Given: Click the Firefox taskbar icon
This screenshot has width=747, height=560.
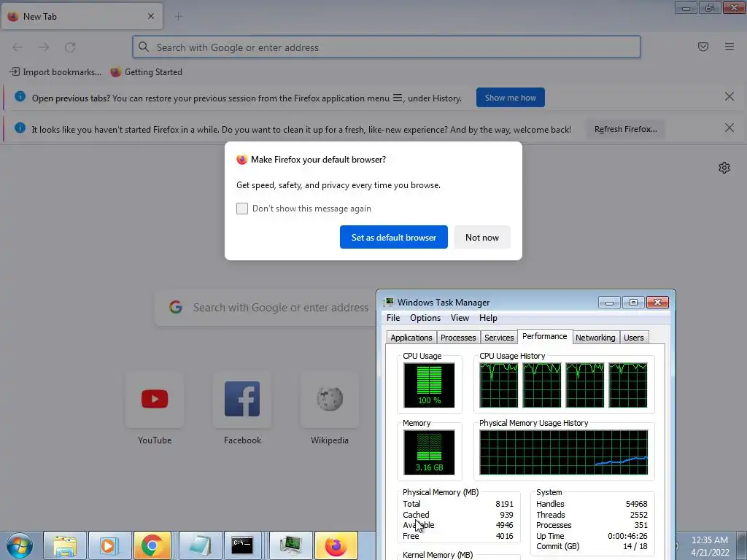Looking at the screenshot, I should pyautogui.click(x=336, y=545).
